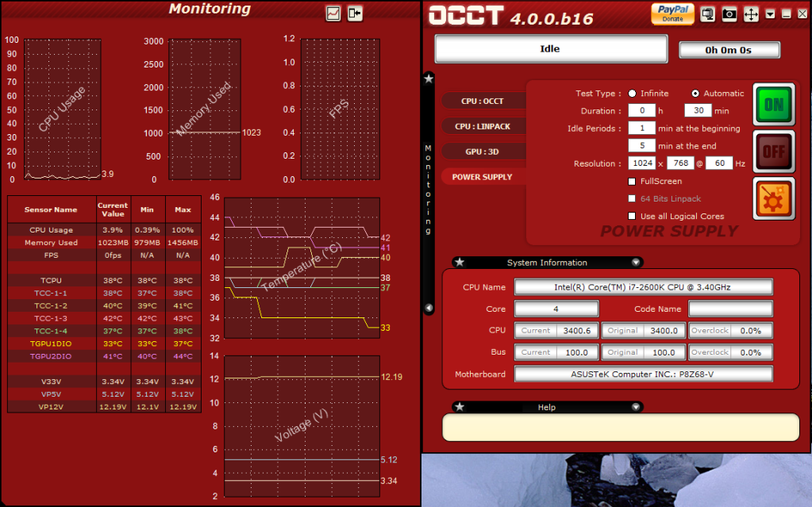Click the resolution width field showing 1024
This screenshot has width=812, height=507.
click(642, 163)
